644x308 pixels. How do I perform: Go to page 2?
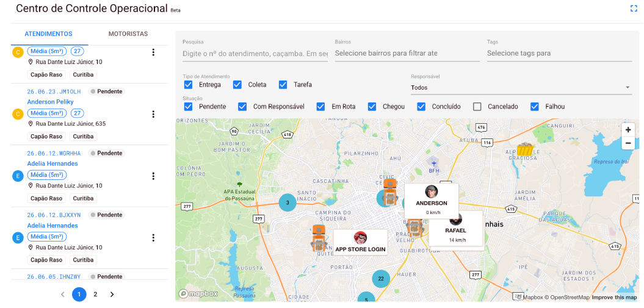[x=95, y=294]
